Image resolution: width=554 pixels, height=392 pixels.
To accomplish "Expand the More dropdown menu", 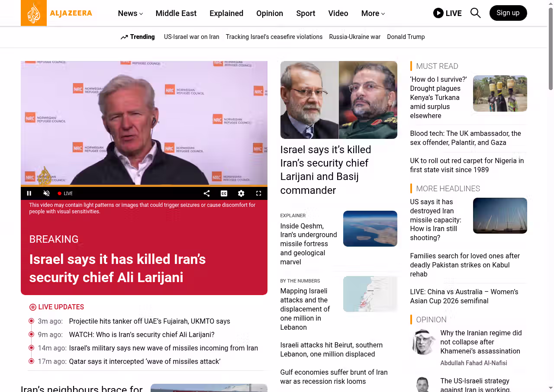I will 373,13.
